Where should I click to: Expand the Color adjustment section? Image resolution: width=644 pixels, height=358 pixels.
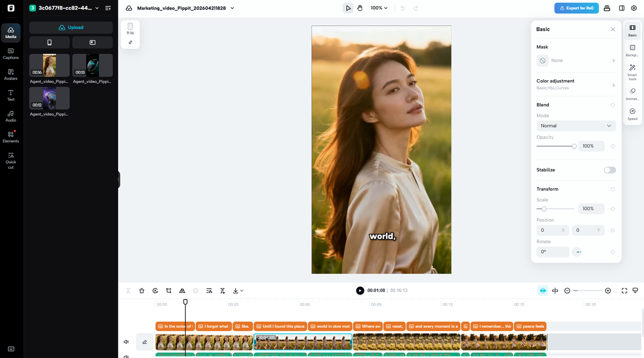576,84
